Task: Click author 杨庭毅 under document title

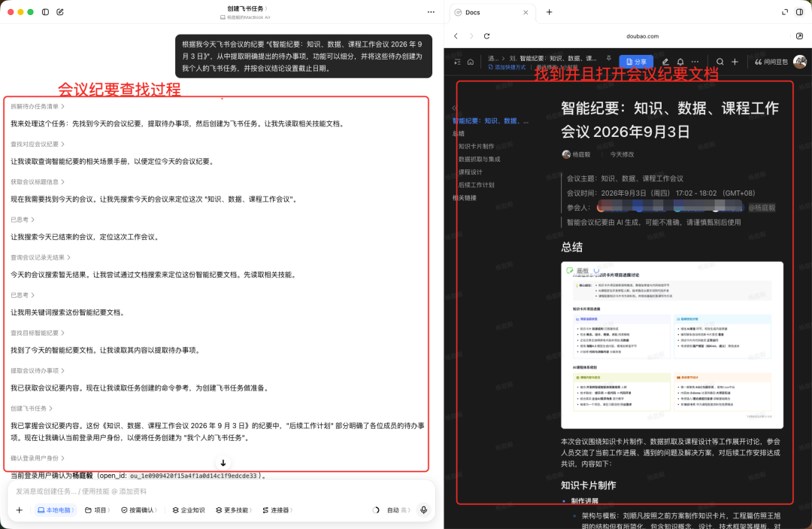Action: pyautogui.click(x=577, y=154)
